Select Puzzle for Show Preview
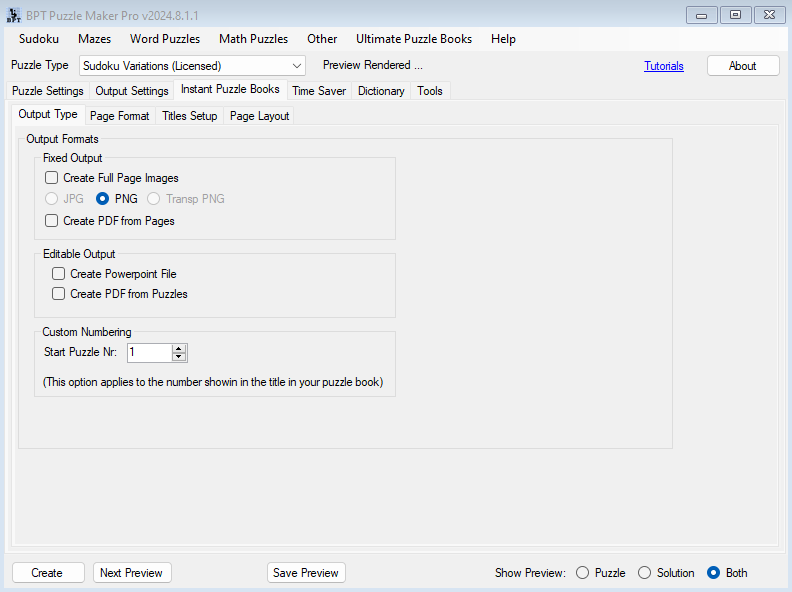 click(583, 573)
